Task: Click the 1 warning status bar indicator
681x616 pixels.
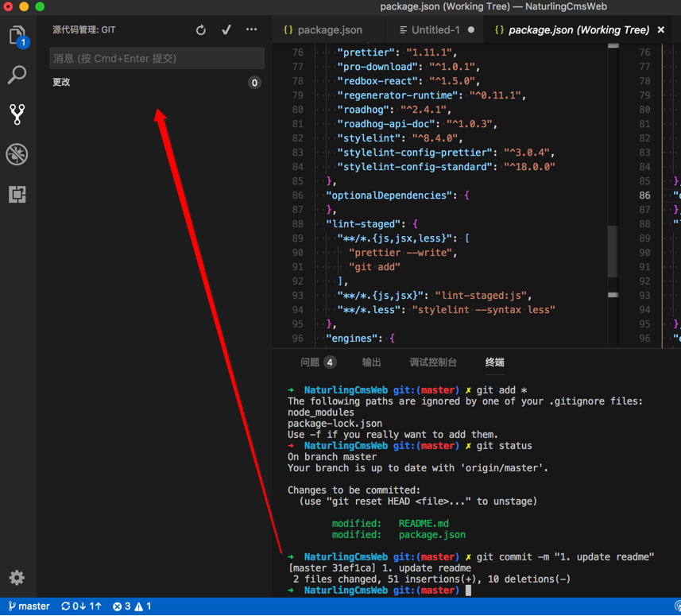Action: click(143, 606)
